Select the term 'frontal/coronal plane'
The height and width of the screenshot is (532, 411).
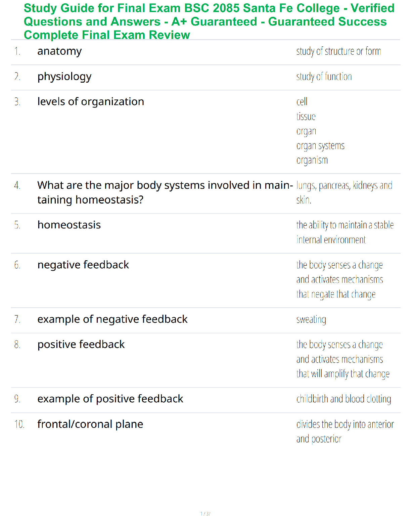click(90, 424)
